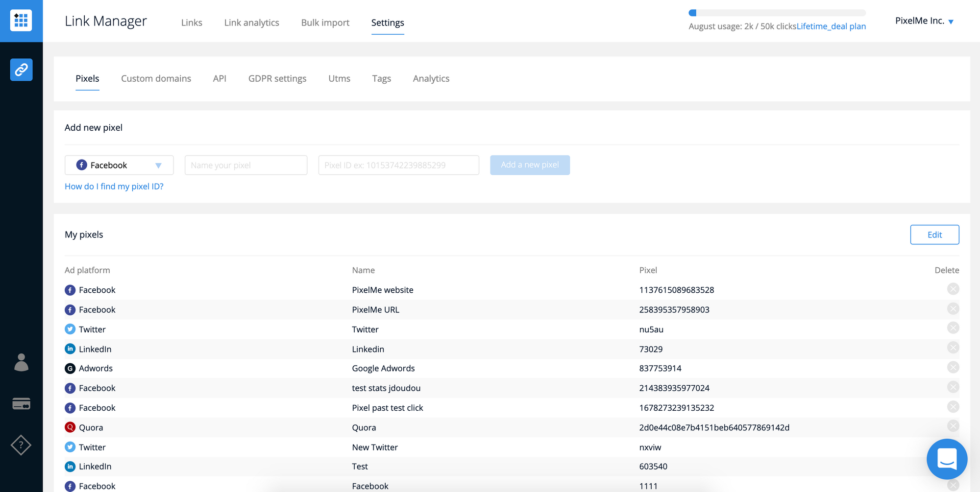The height and width of the screenshot is (492, 980).
Task: Click the Facebook icon in PixelMe website row
Action: [x=70, y=290]
